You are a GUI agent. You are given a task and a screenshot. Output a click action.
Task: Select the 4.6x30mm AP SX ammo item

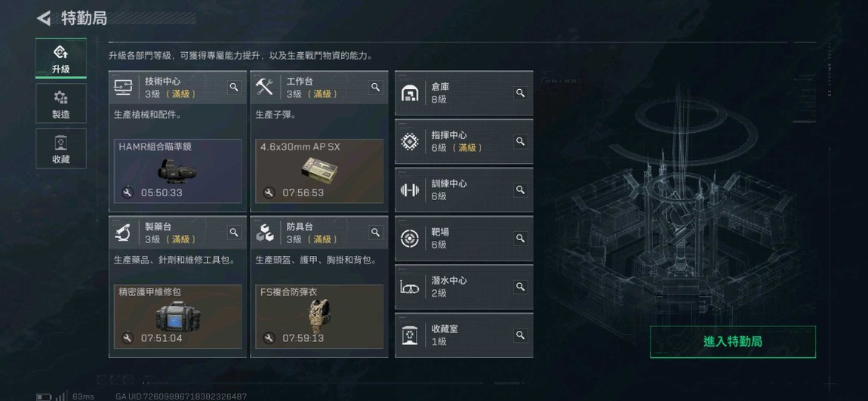[x=319, y=171]
